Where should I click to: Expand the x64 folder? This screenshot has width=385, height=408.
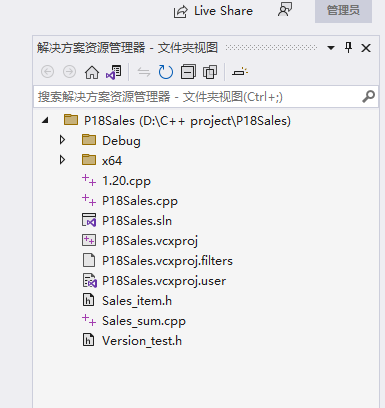click(x=62, y=160)
